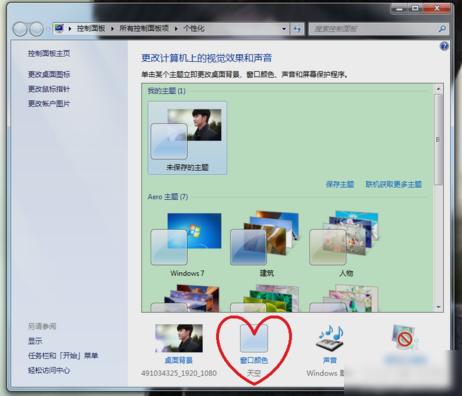The height and width of the screenshot is (396, 462).
Task: Click the 所有控制面板项 breadcrumb
Action: click(x=144, y=29)
